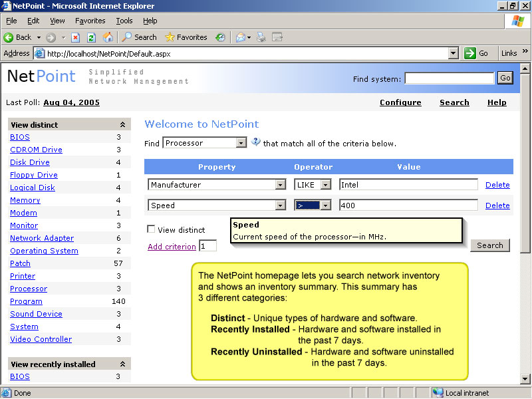532x399 pixels.
Task: Open the Program link
Action: tap(26, 301)
